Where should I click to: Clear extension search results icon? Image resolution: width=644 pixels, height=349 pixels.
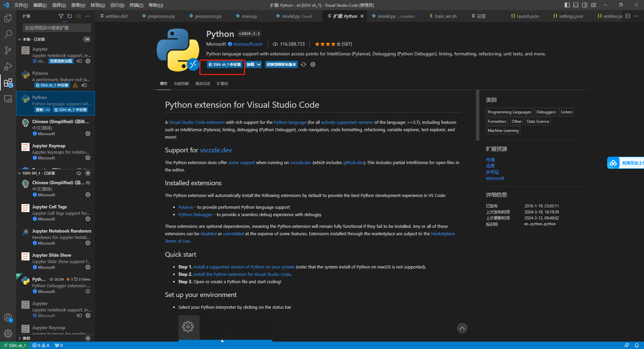tap(78, 16)
